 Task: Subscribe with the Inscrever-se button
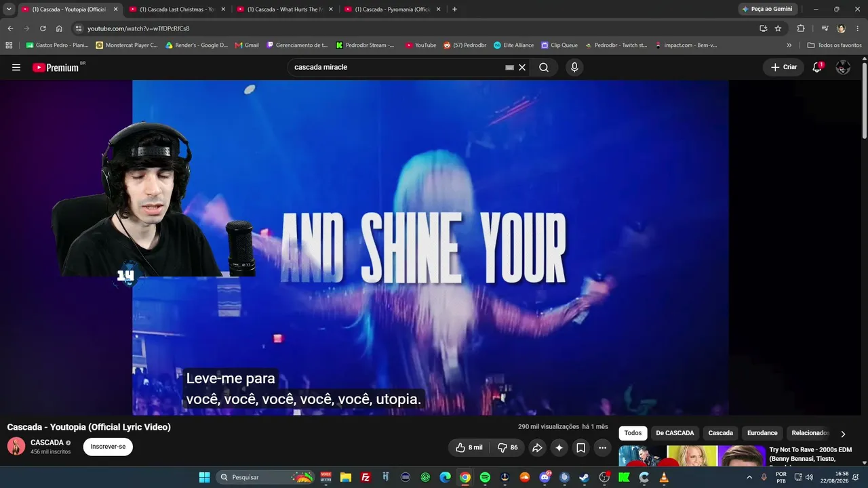(x=108, y=447)
